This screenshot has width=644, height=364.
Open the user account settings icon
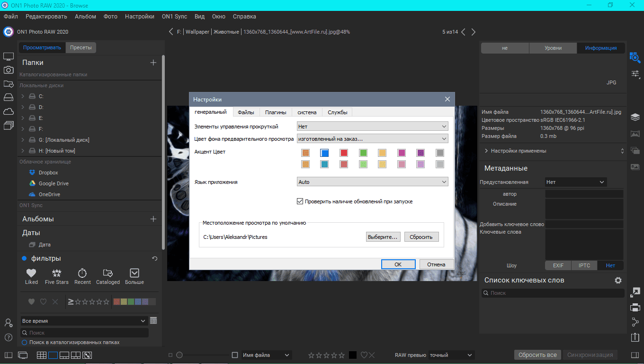pyautogui.click(x=8, y=323)
